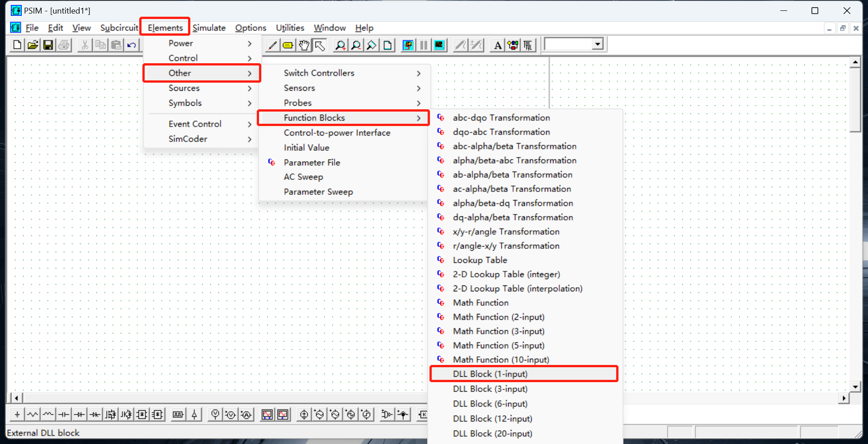Expand the Control submenu

point(202,58)
